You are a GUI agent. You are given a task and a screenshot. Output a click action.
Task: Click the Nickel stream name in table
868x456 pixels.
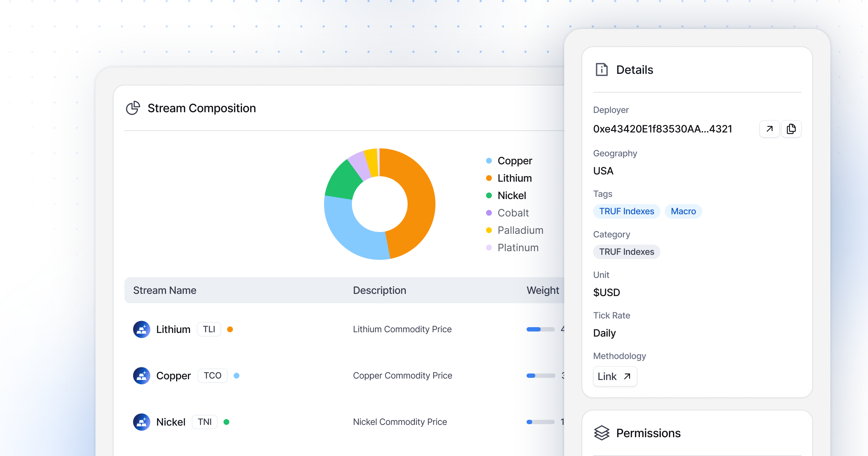click(171, 422)
